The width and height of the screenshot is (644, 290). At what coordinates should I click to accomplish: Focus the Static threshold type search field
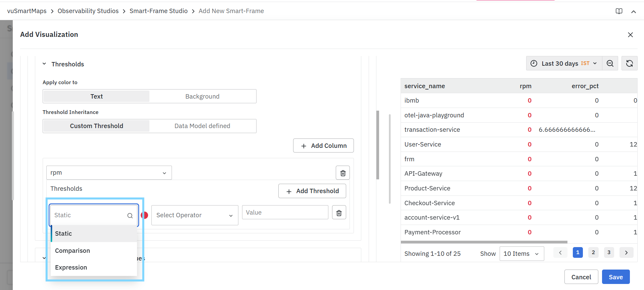pyautogui.click(x=94, y=215)
